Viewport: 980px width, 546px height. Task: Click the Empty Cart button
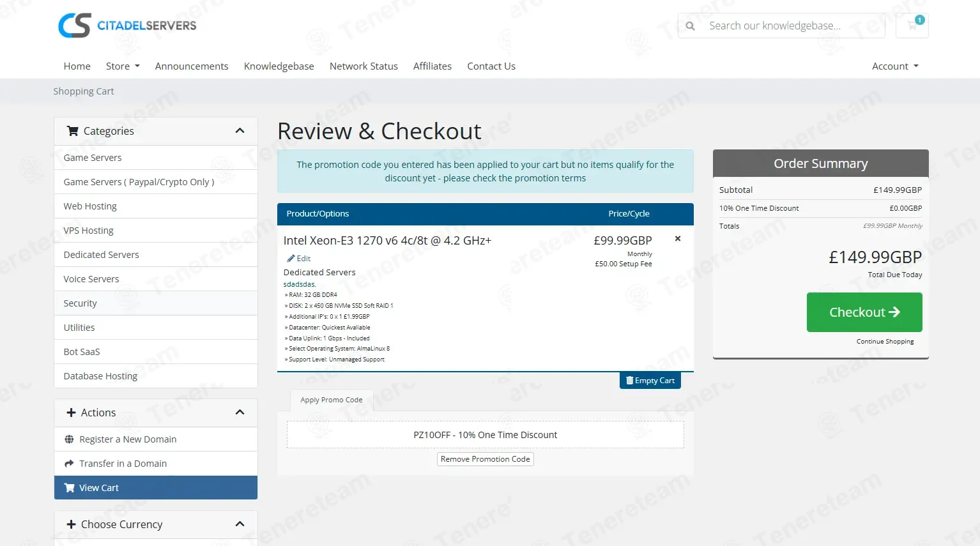(x=650, y=381)
